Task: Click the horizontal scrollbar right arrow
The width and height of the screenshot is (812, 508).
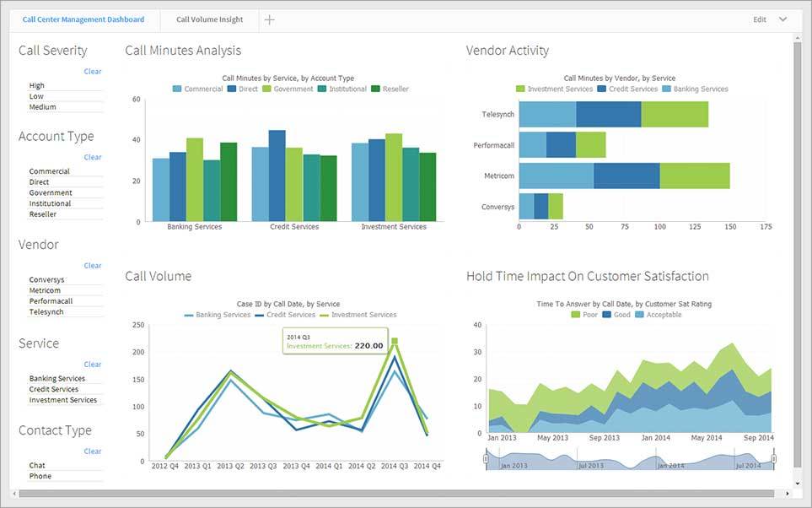Action: tap(785, 493)
